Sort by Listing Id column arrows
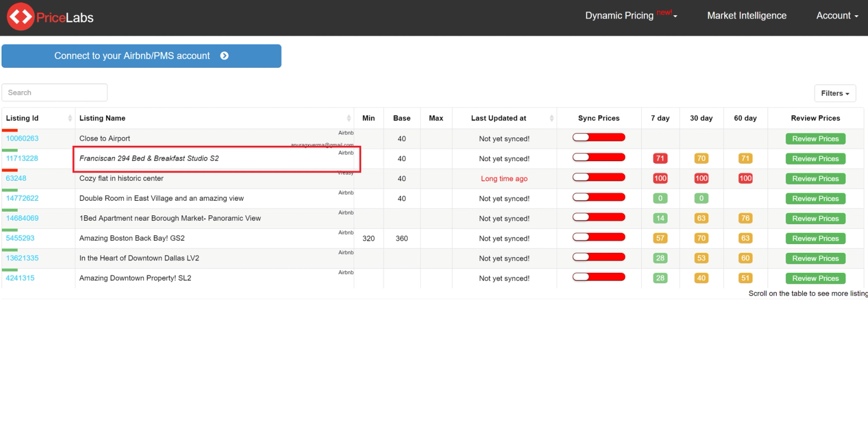 coord(70,118)
